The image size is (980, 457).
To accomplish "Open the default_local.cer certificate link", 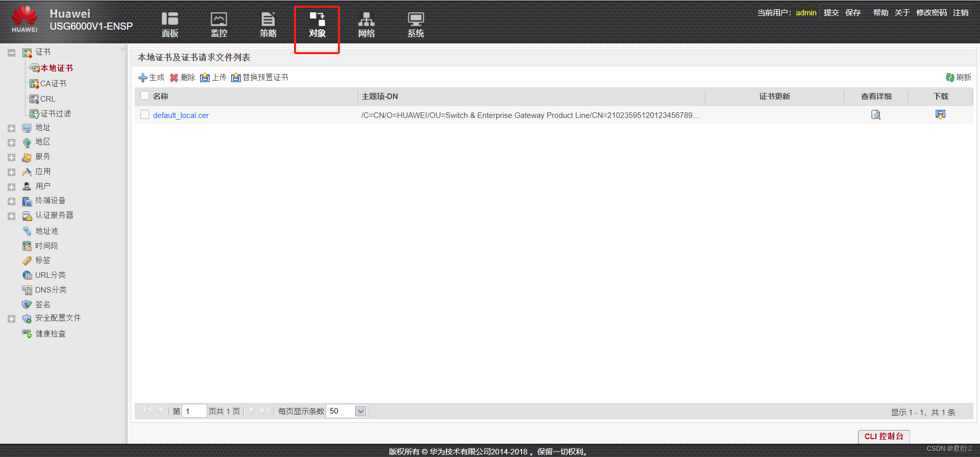I will pos(181,115).
